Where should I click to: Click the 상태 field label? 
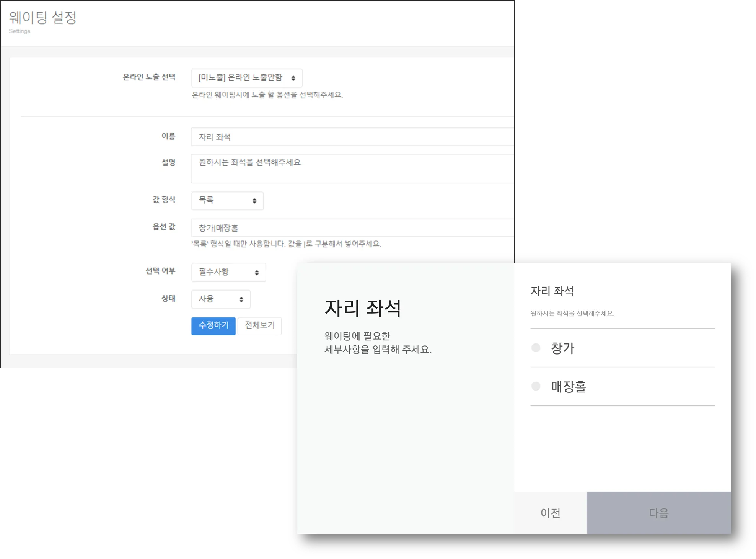168,298
